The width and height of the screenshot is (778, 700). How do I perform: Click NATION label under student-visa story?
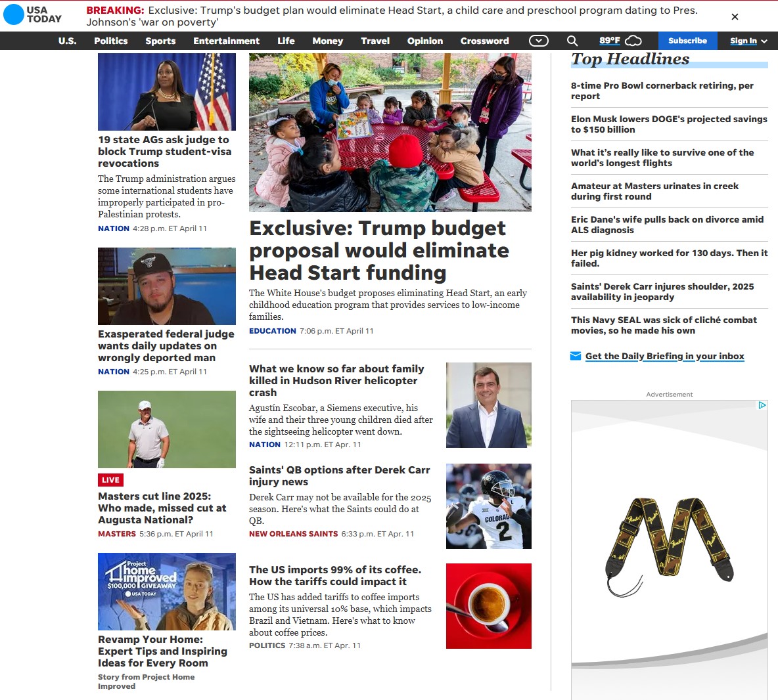114,229
